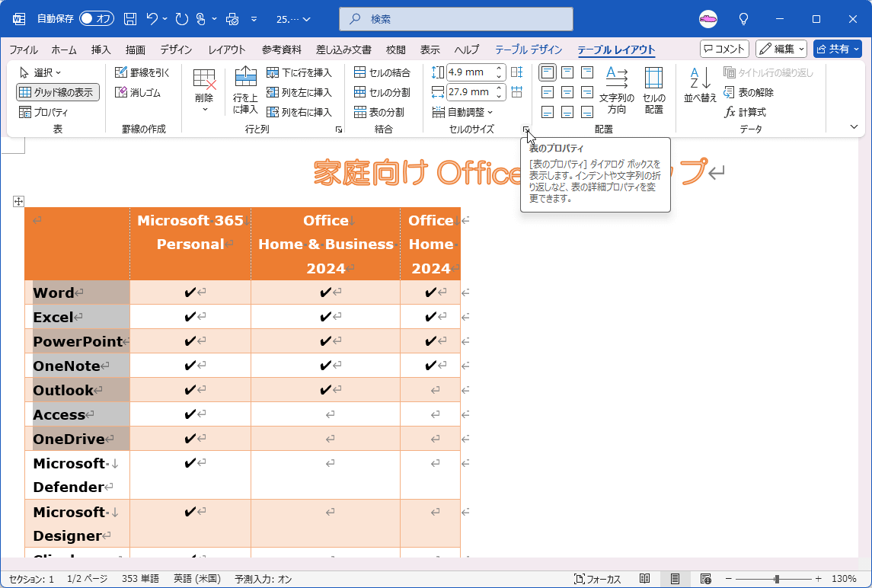872x588 pixels.
Task: Click the print preview icon
Action: click(x=232, y=19)
